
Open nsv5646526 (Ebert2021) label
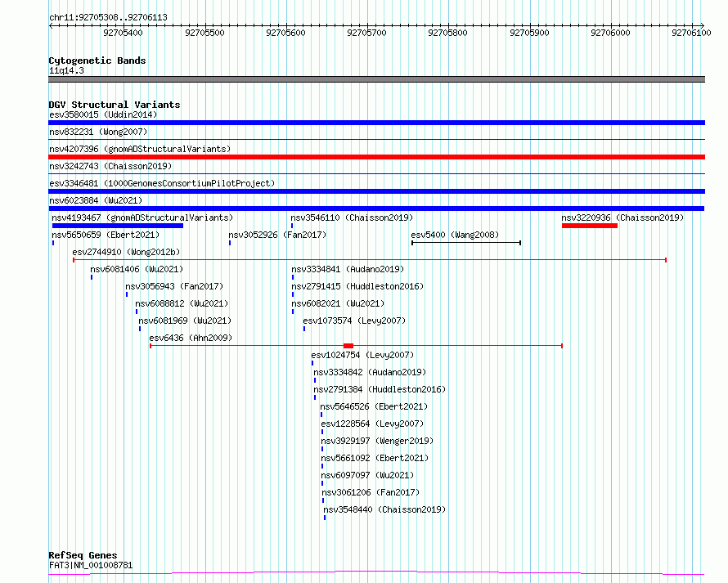pos(374,406)
